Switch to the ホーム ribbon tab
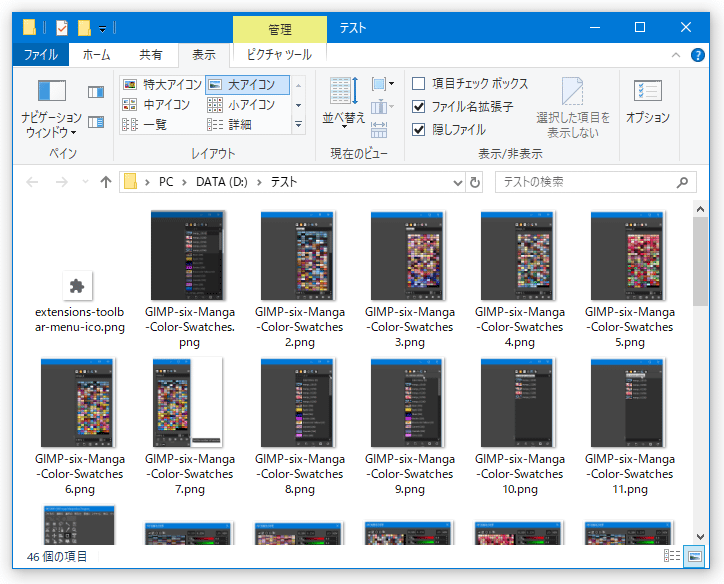This screenshot has height=584, width=724. click(96, 55)
